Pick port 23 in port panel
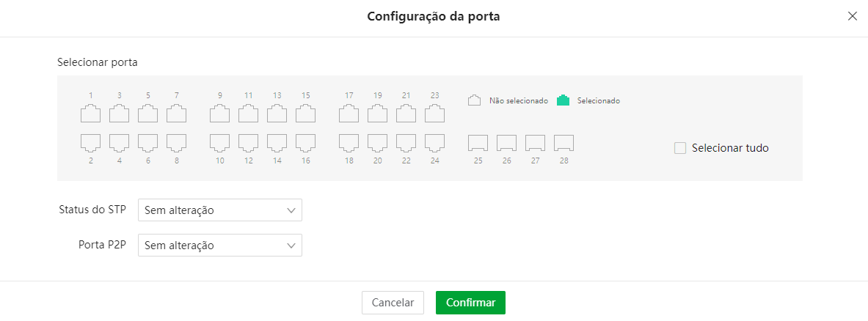 coord(434,114)
